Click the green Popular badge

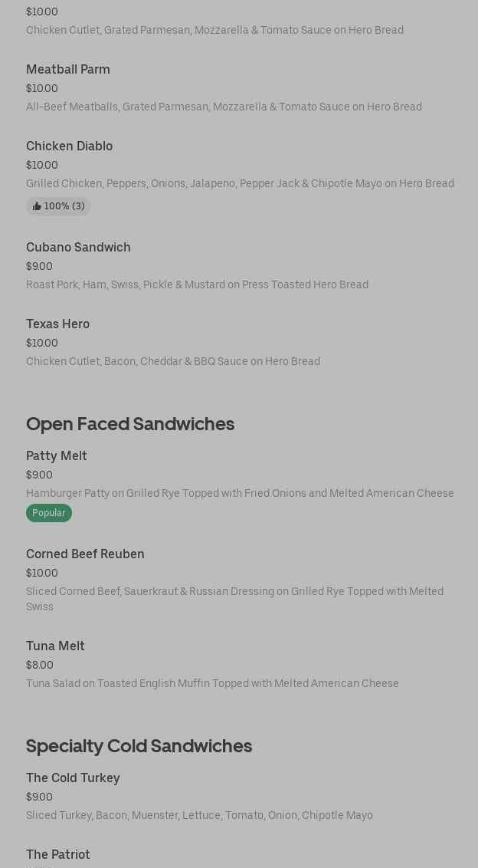pyautogui.click(x=49, y=513)
